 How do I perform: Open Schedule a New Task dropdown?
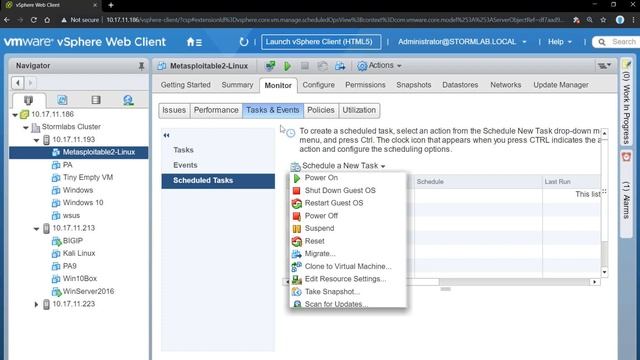[x=338, y=166]
